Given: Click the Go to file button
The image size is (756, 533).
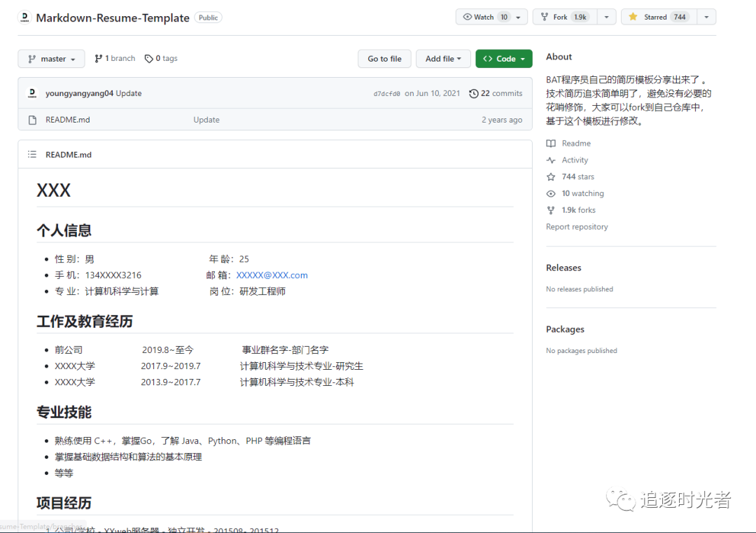Looking at the screenshot, I should click(x=384, y=58).
